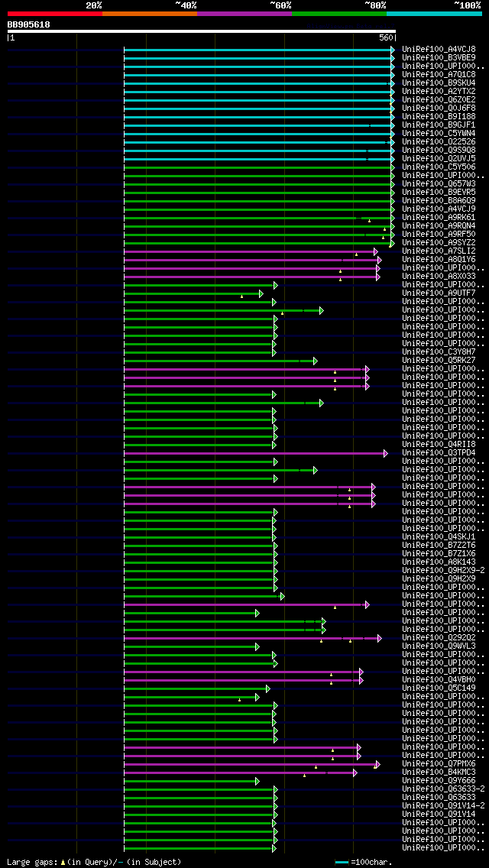Screen dimensions: 489x868
Task: Select label UniRef100_B9EVR5
Action: [x=439, y=192]
